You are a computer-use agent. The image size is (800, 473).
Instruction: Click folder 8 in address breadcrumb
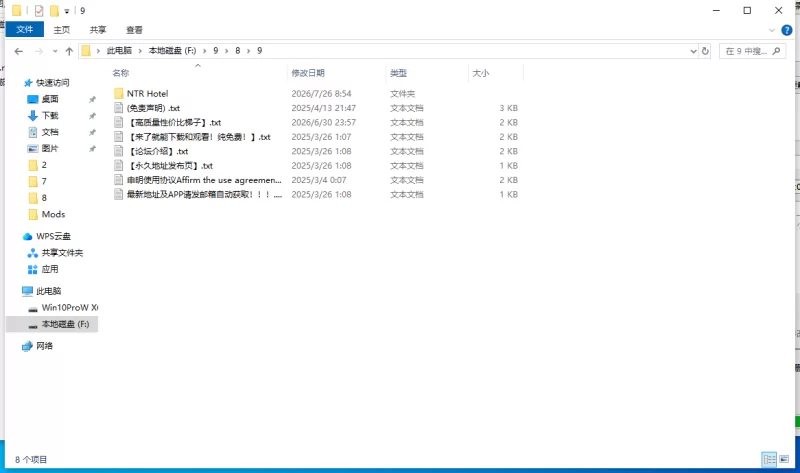pos(238,51)
